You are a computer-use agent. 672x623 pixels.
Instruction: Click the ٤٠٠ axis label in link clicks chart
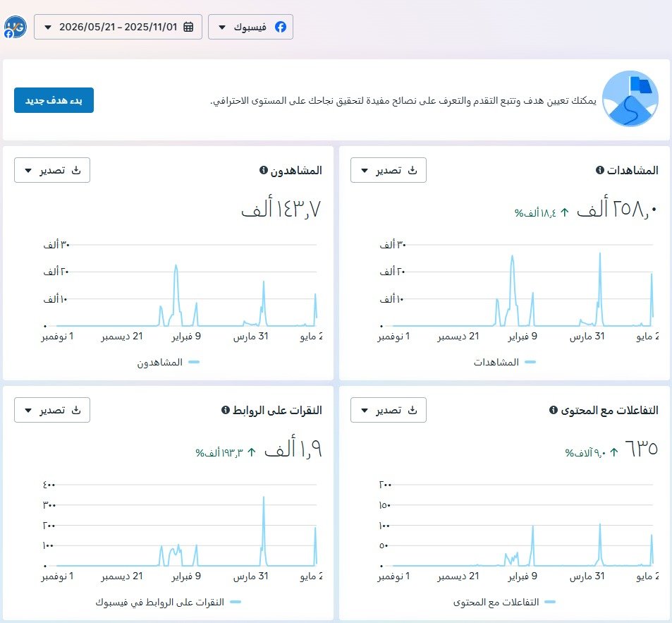(x=49, y=485)
